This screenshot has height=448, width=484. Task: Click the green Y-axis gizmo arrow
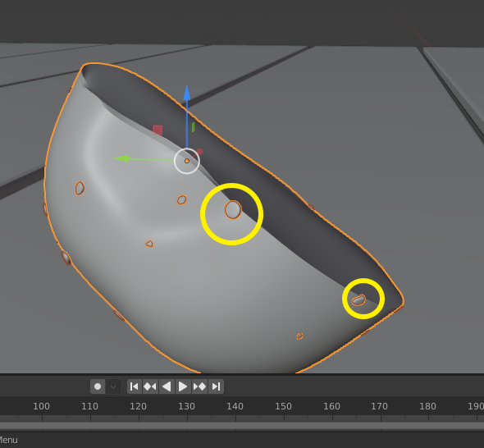click(121, 158)
